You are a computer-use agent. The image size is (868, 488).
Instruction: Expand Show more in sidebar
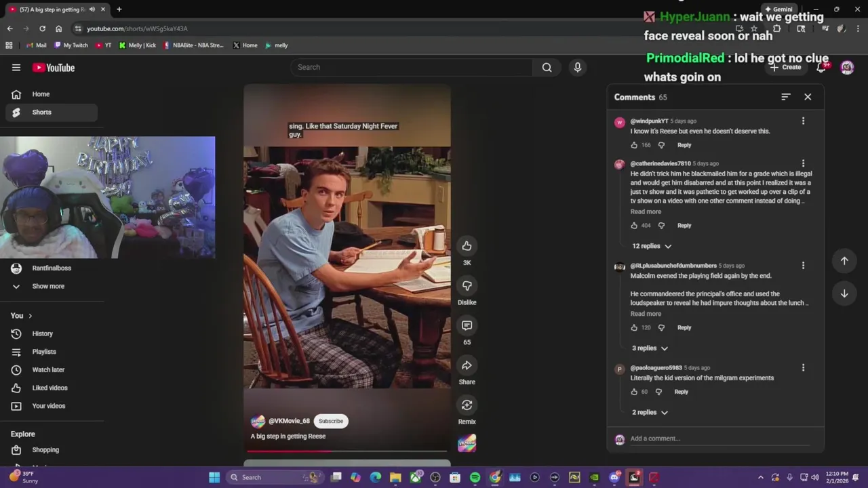pos(49,286)
